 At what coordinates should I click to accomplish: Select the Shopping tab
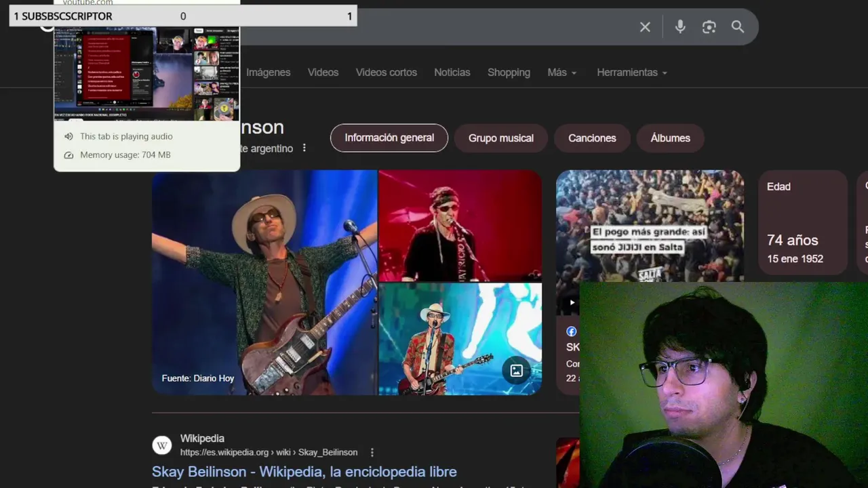[x=509, y=73]
